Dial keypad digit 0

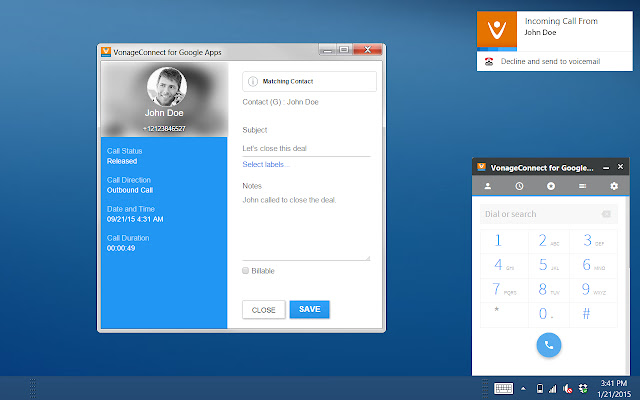[549, 315]
